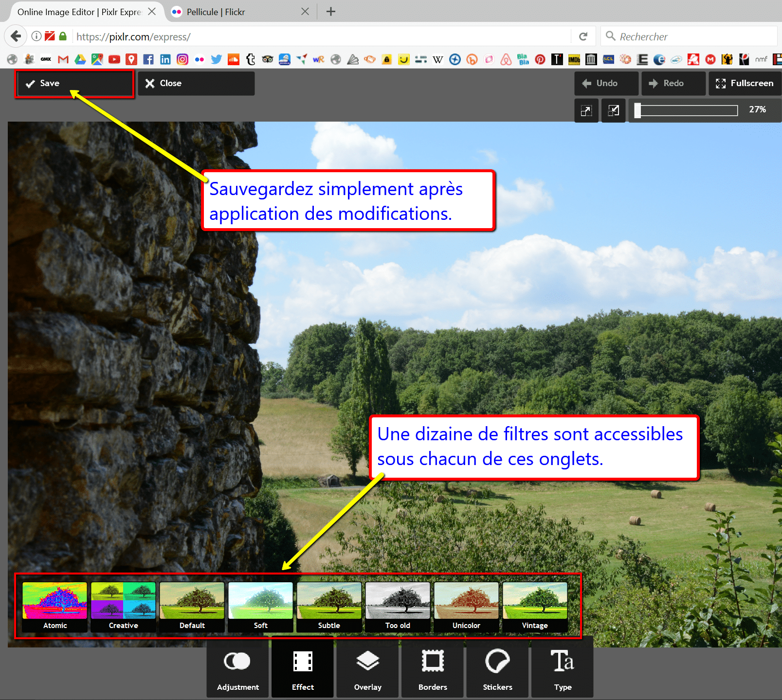Choose the Too old effect filters

tap(398, 607)
